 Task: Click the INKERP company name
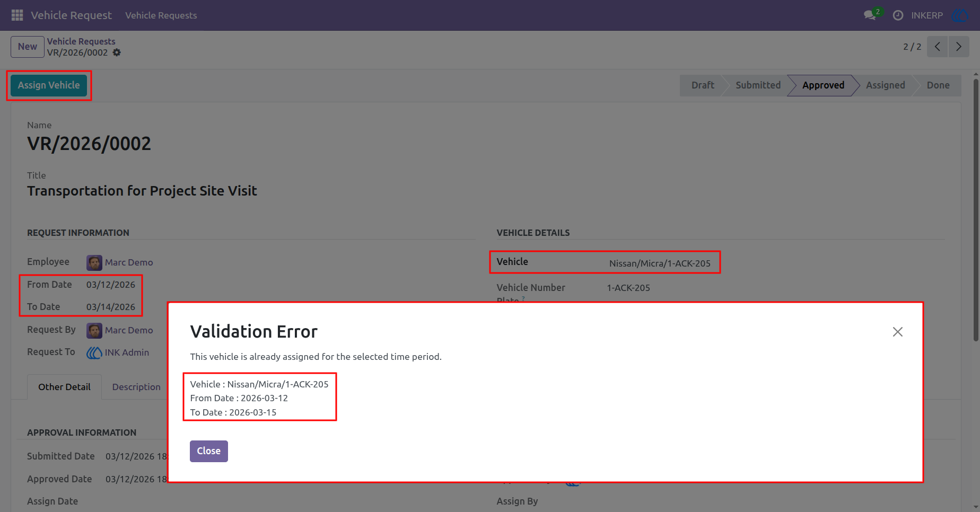[927, 15]
